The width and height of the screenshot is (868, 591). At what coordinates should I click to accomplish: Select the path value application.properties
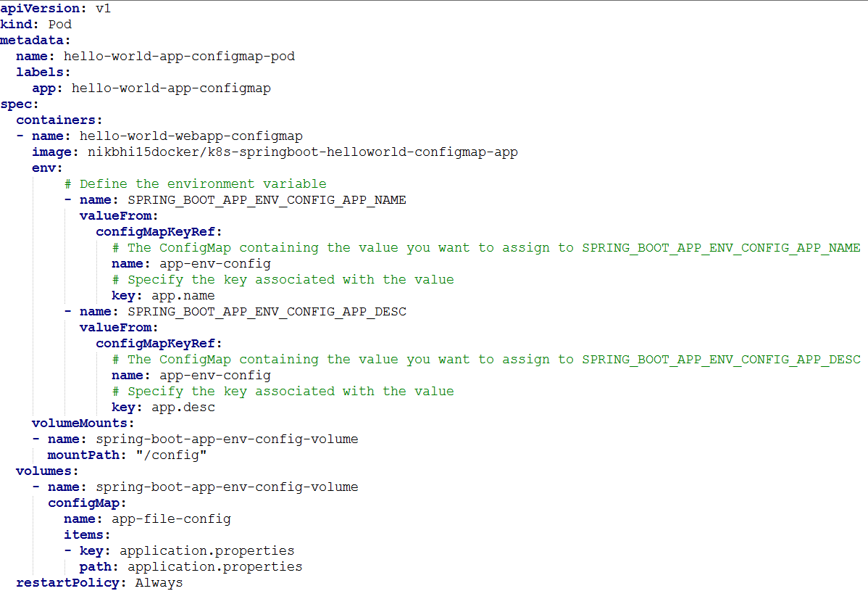point(214,567)
